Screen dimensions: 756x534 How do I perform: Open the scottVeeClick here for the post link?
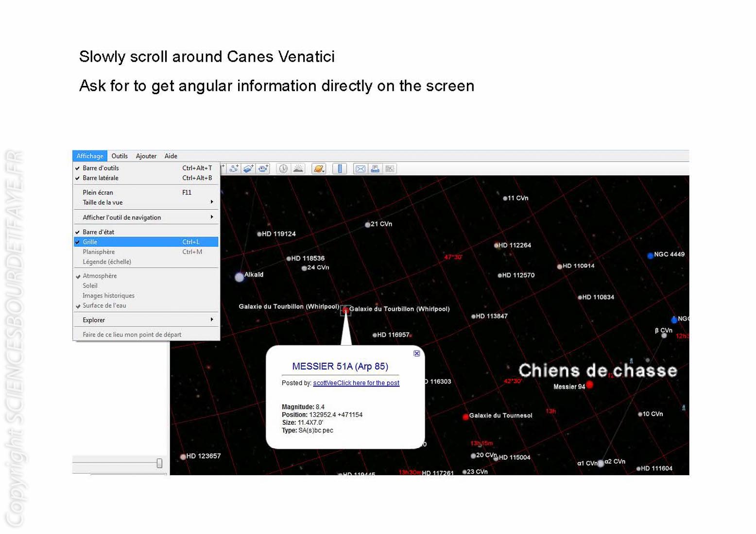[356, 383]
